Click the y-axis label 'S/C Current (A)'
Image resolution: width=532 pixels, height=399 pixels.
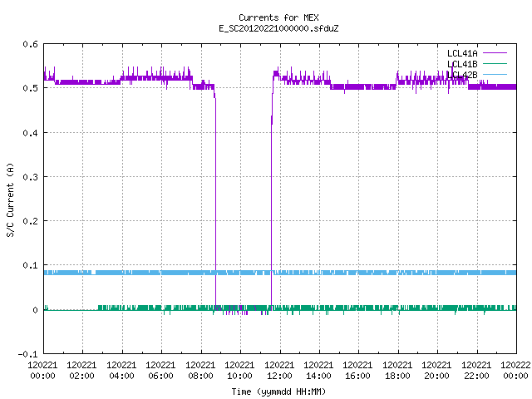10,199
